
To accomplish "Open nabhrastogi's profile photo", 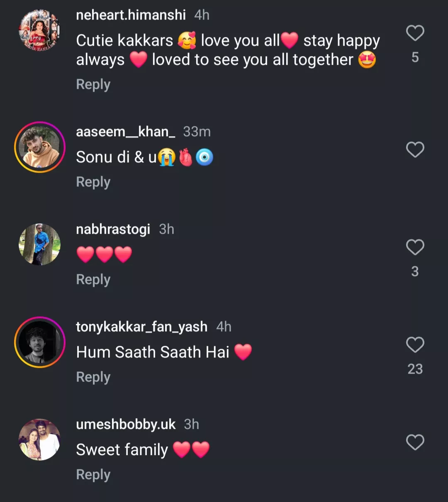I will (x=40, y=244).
